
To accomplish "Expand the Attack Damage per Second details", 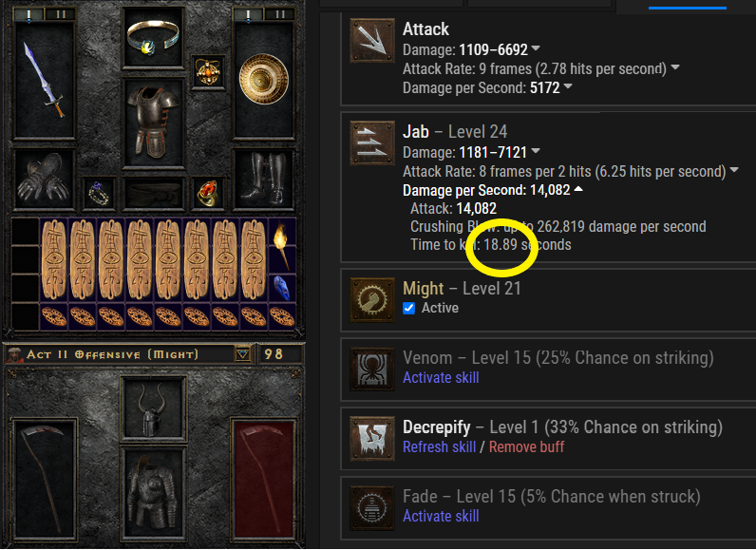I will (x=568, y=86).
